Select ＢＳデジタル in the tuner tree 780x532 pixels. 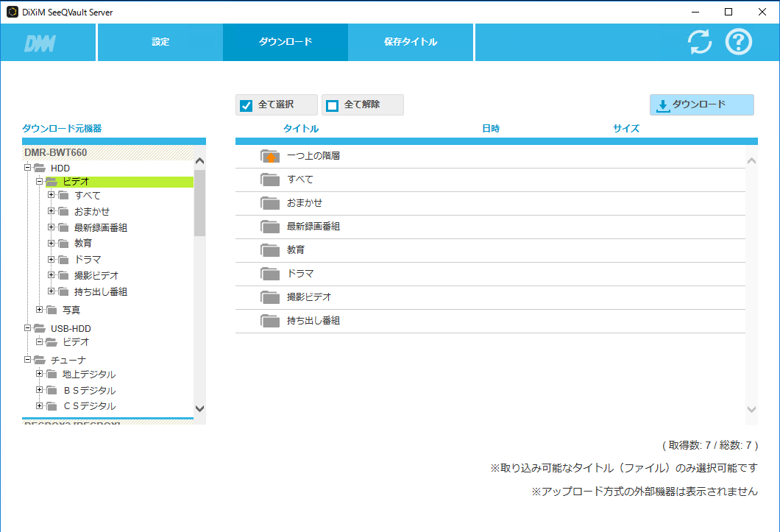pyautogui.click(x=89, y=390)
